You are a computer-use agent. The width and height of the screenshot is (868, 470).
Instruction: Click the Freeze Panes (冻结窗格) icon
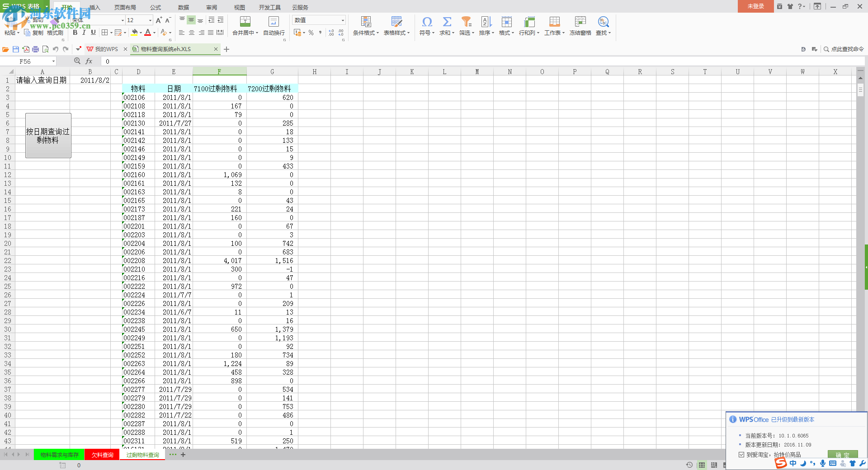pos(580,21)
